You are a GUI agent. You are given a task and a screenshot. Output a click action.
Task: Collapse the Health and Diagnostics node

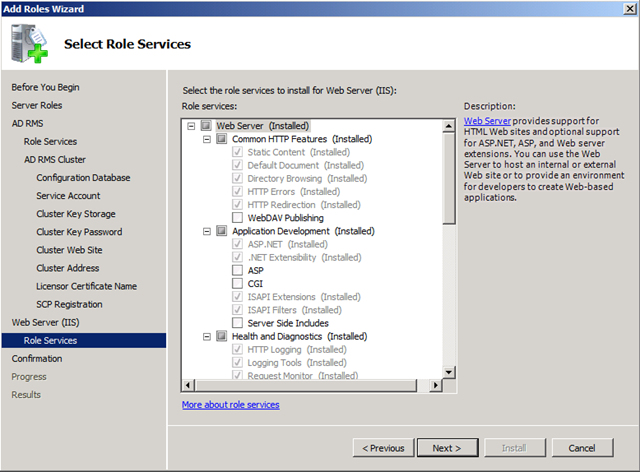point(207,336)
